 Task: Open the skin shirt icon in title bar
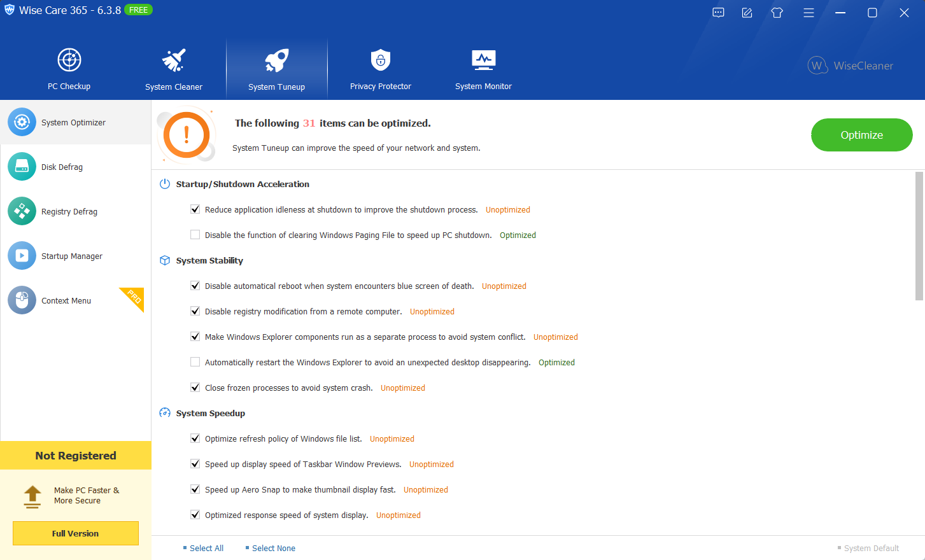[x=777, y=13]
